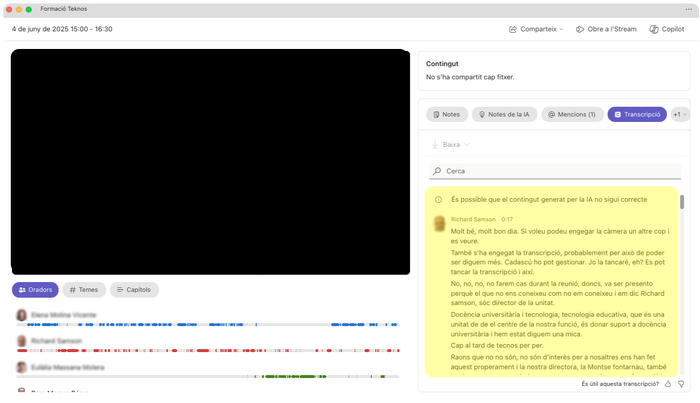This screenshot has width=700, height=403.
Task: Switch to the Notes tab
Action: click(x=447, y=114)
